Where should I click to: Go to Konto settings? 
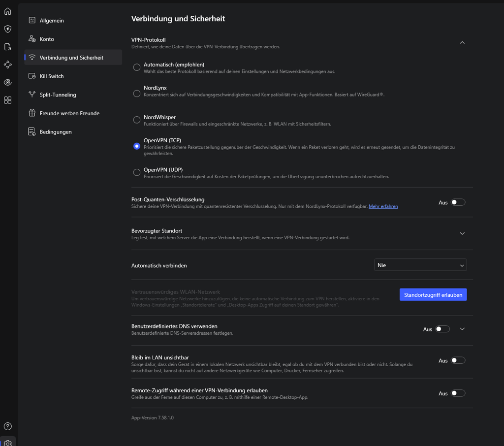[73, 39]
